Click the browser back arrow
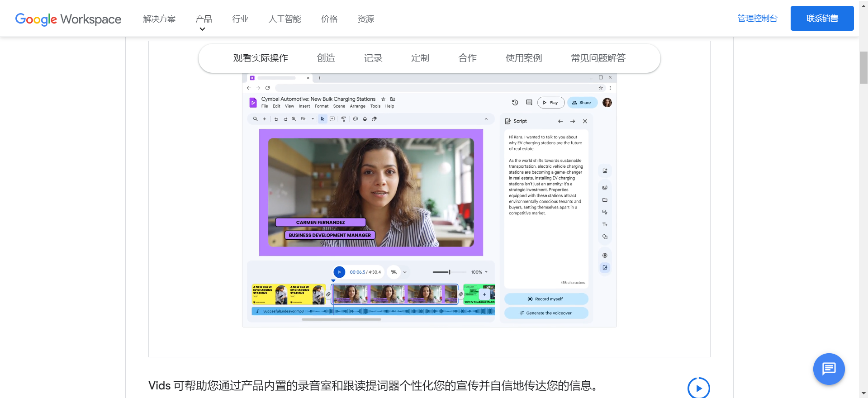868x398 pixels. [248, 88]
